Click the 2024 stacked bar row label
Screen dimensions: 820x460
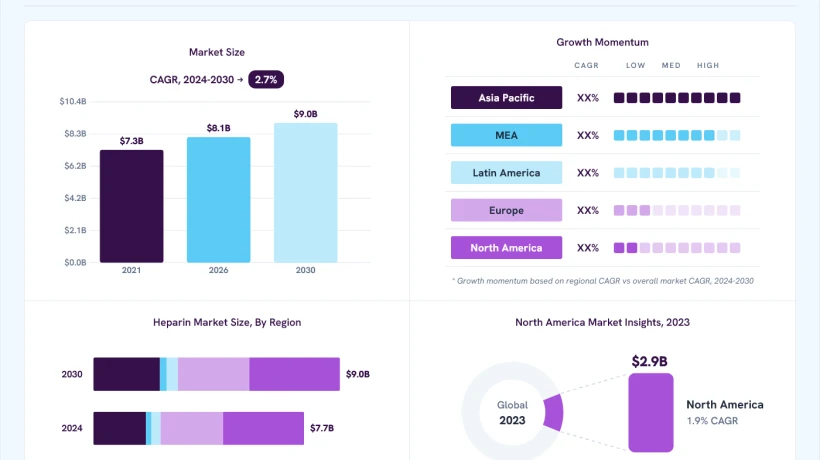(72, 428)
